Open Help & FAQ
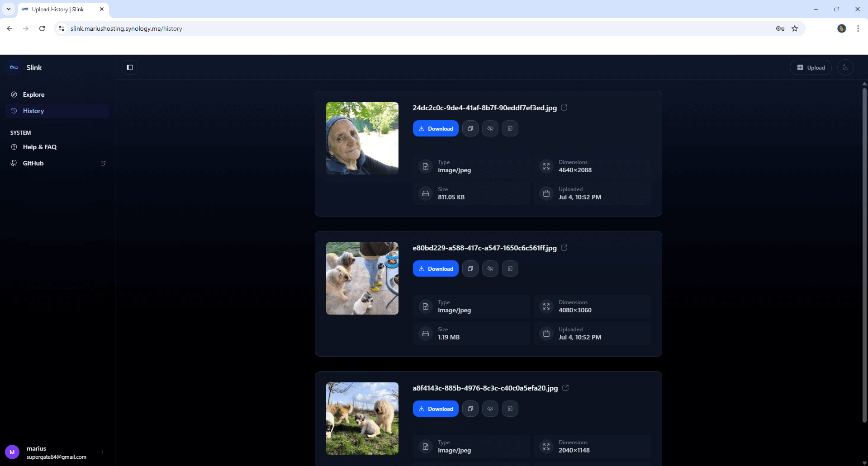 tap(57, 147)
